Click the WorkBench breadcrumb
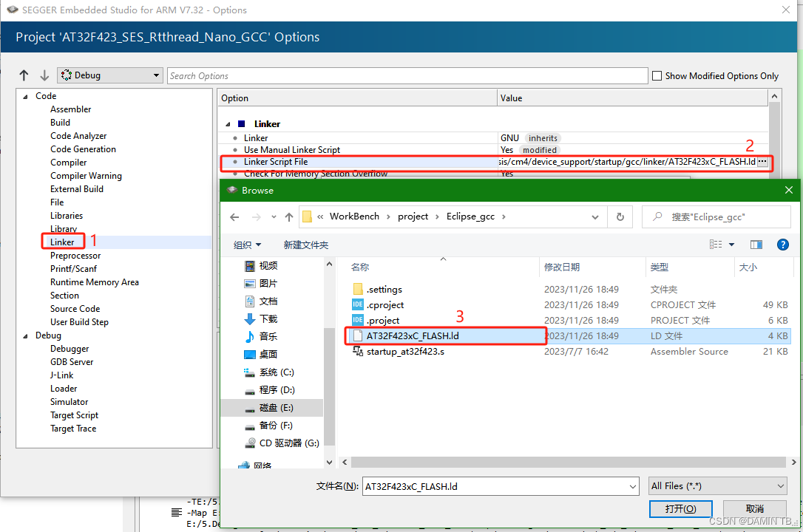Screen dimensions: 803x532 [354, 216]
